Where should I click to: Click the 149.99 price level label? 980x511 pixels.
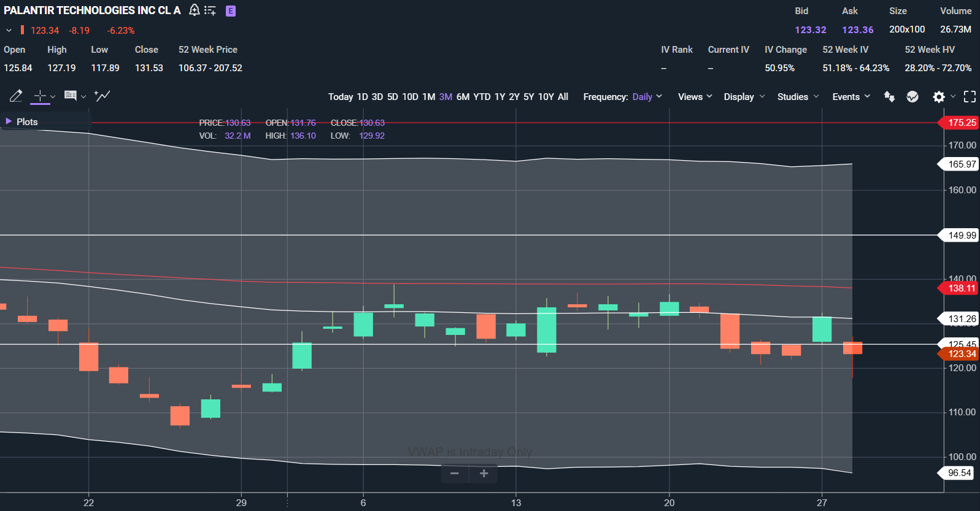pos(959,235)
